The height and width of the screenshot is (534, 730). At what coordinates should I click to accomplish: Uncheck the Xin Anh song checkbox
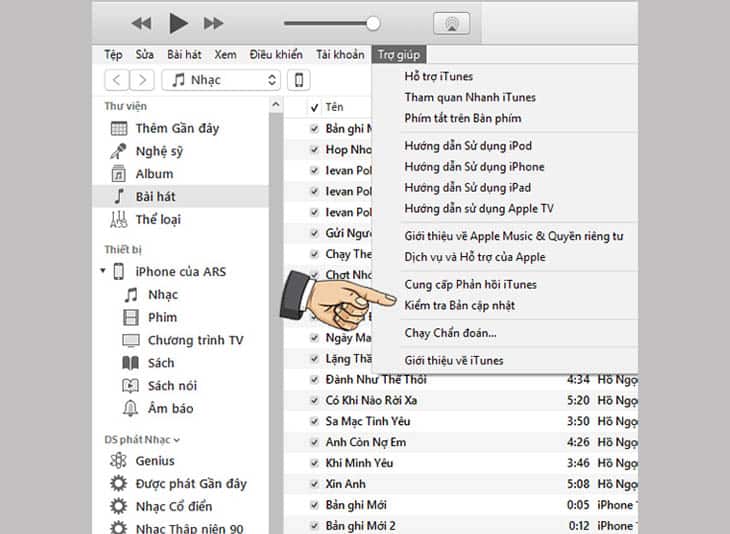pyautogui.click(x=314, y=484)
